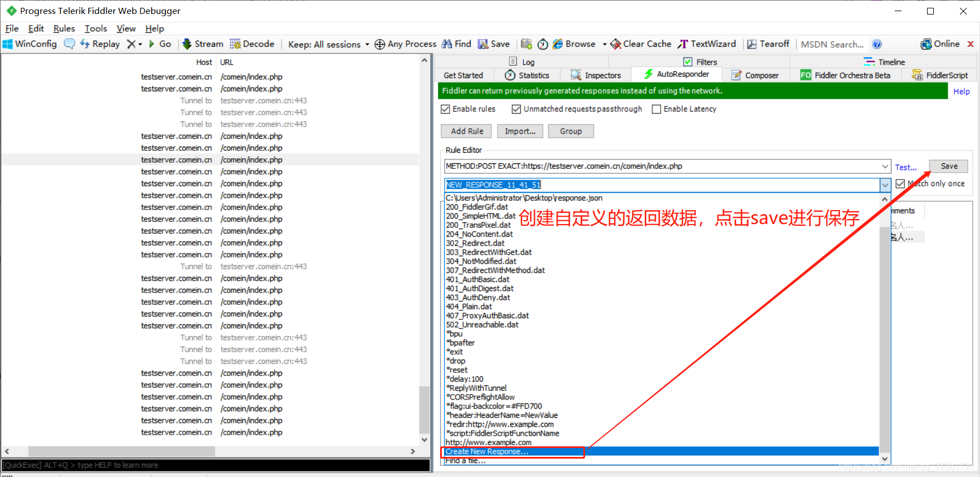Screen dimensions: 980x477
Task: Open the Edit menu
Action: (36, 28)
